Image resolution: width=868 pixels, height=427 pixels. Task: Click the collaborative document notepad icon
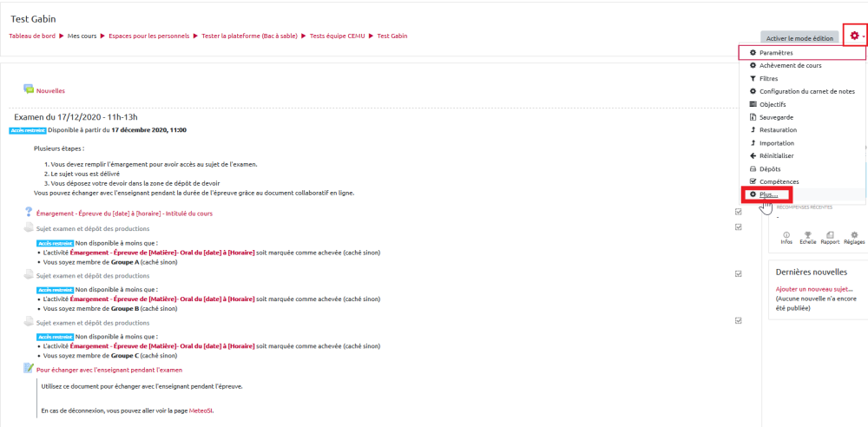(29, 369)
